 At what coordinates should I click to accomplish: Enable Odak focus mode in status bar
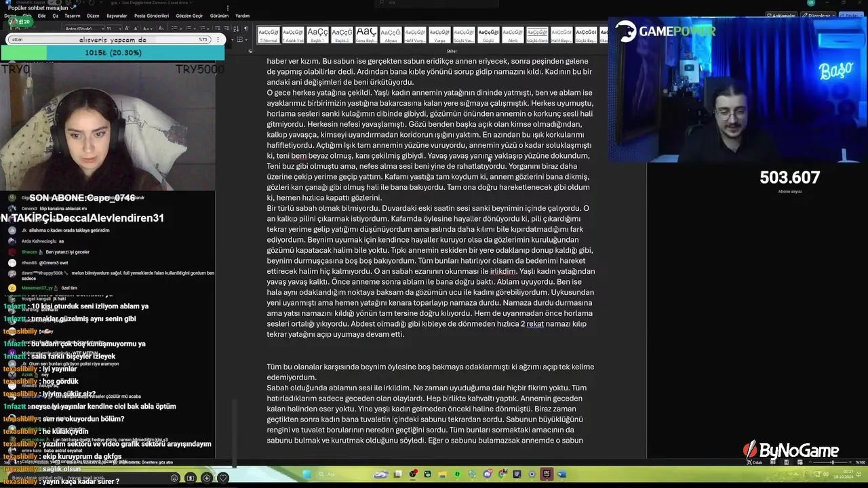[755, 462]
